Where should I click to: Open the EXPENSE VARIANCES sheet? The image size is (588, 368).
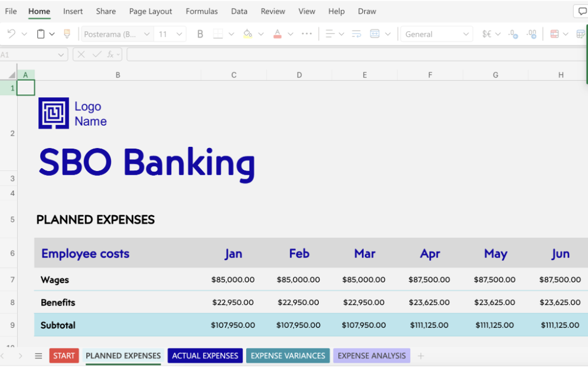288,356
